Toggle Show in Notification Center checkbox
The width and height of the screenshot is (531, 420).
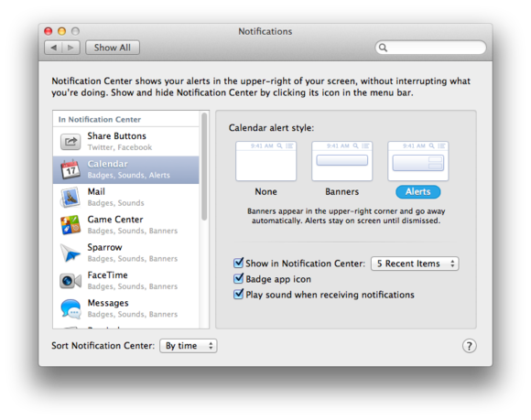pos(238,263)
